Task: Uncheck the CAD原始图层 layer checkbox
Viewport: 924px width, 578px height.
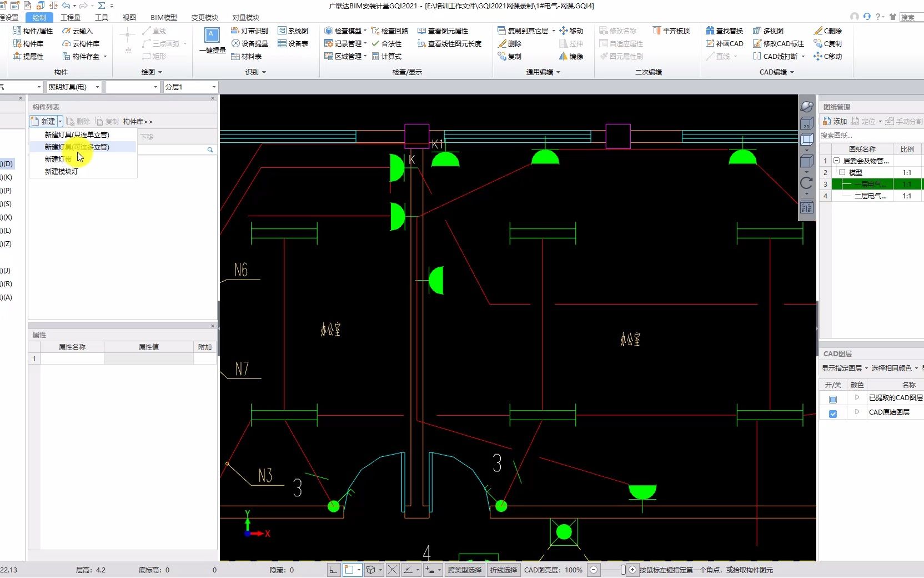Action: (x=832, y=413)
